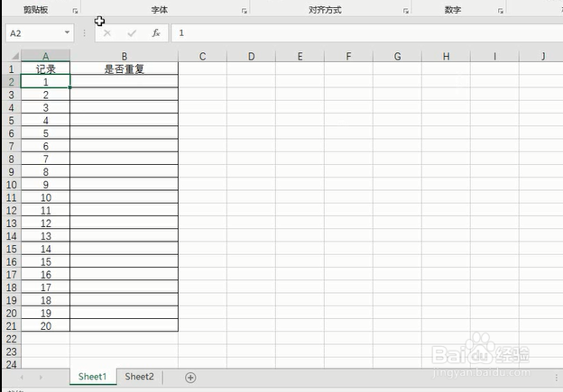Click cell A19 with value 18
Screen dimensions: 563x392
click(46, 300)
